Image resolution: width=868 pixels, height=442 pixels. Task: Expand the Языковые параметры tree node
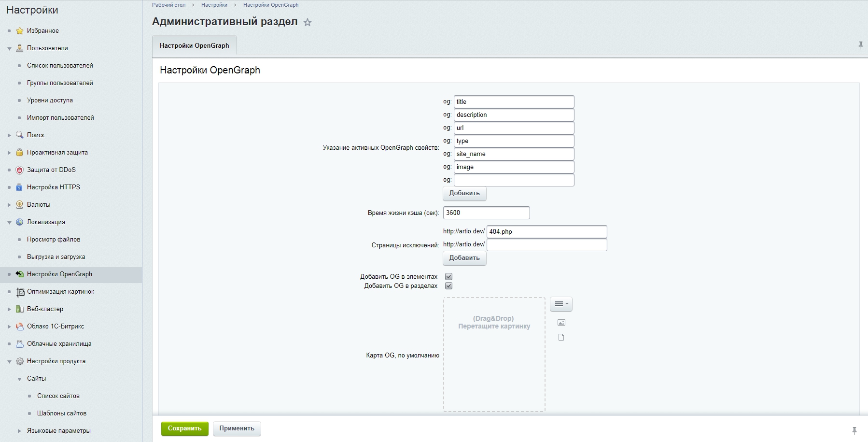pos(19,431)
